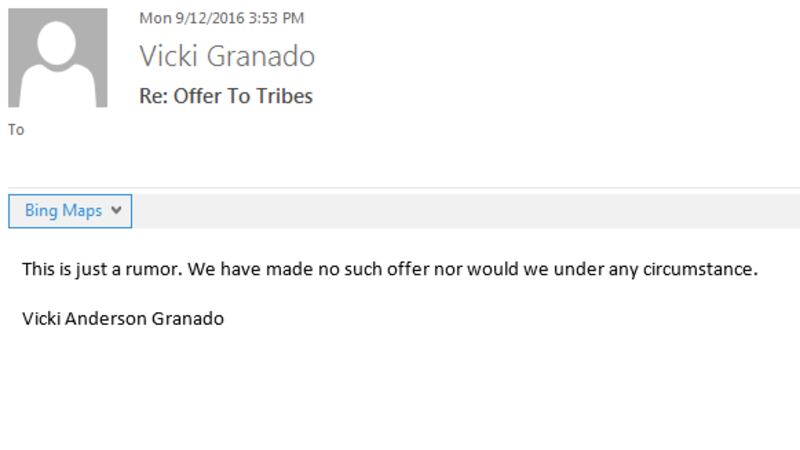The height and width of the screenshot is (450, 800).
Task: Click the gray add-in bar beside Bing Maps
Action: 460,211
